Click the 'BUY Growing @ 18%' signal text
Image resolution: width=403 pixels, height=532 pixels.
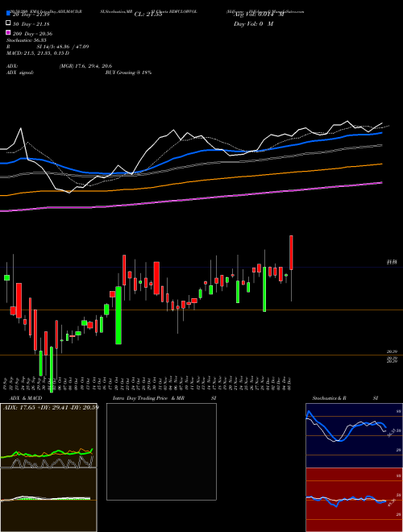coord(128,73)
